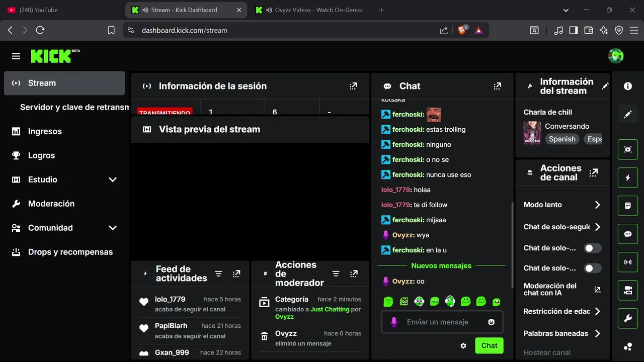Click Just Chatting link in moderator actions
This screenshot has height=362, width=644.
[x=330, y=309]
